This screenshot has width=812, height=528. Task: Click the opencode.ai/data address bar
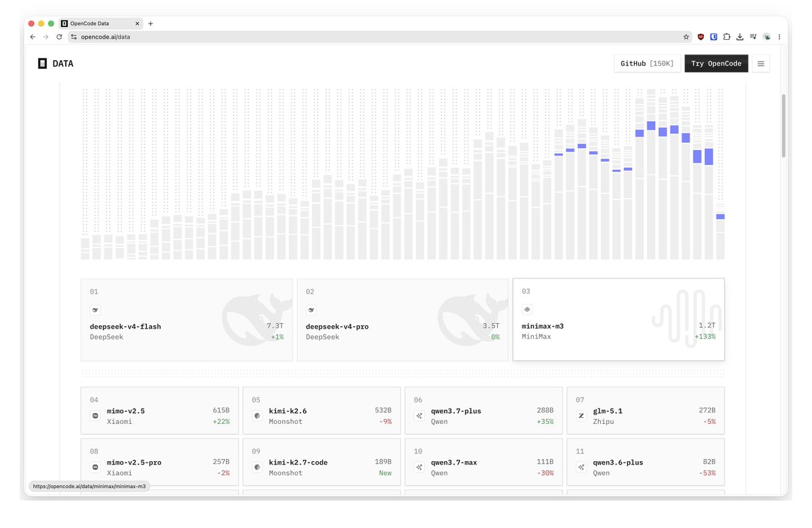coord(379,37)
